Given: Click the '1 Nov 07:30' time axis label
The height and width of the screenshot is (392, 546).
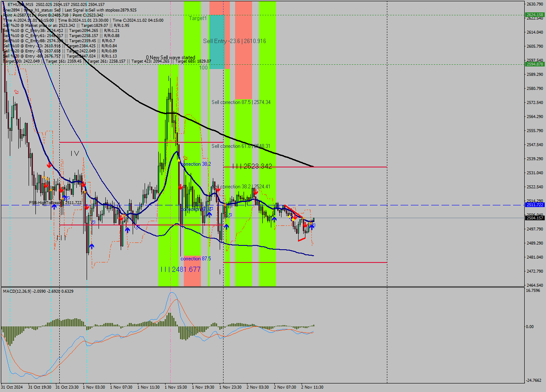Looking at the screenshot, I should (x=121, y=387).
